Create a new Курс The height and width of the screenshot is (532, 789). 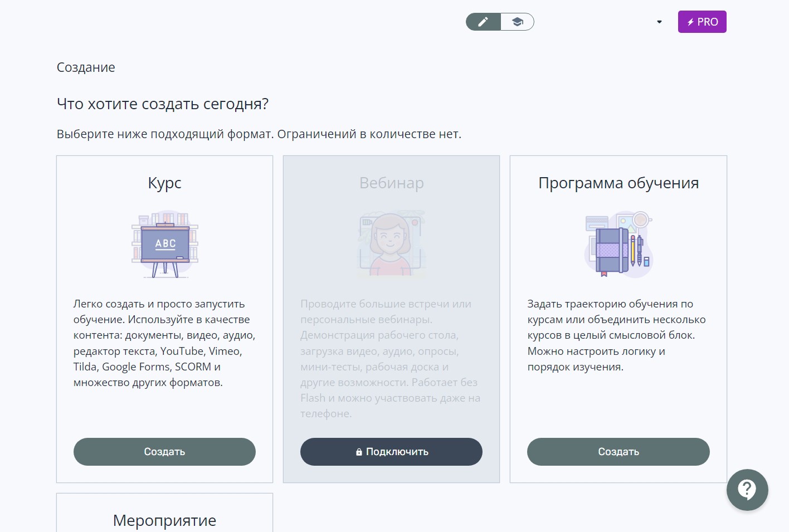[x=164, y=452]
